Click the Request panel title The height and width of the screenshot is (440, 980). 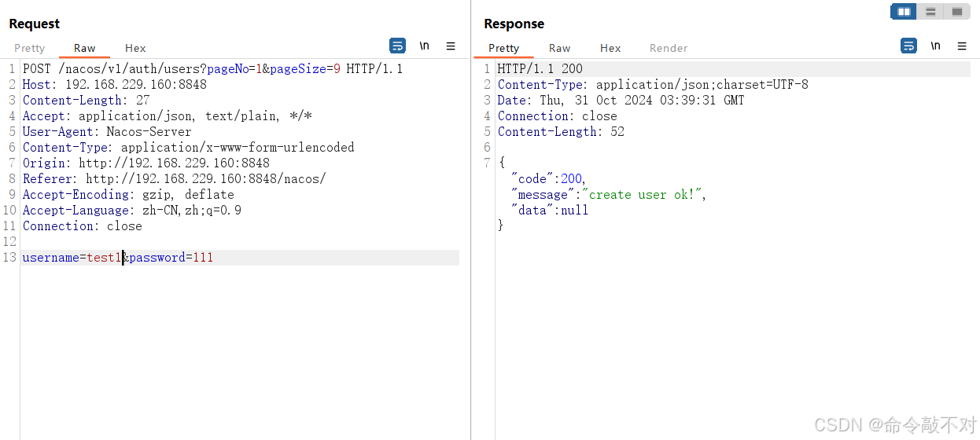(35, 24)
